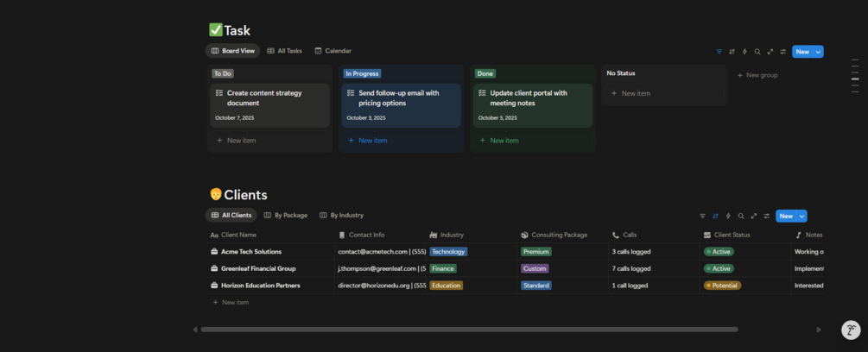Open Calls column header menu
Image resolution: width=868 pixels, height=352 pixels.
[654, 235]
